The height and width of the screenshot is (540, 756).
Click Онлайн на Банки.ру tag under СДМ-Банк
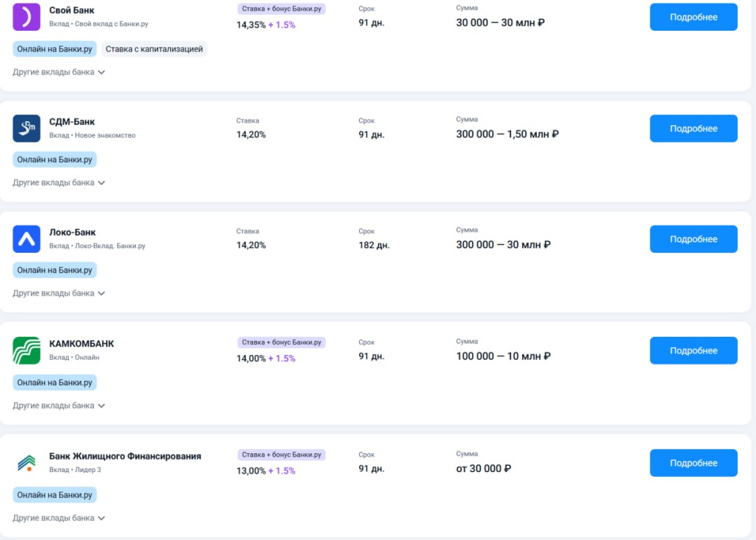pos(55,160)
